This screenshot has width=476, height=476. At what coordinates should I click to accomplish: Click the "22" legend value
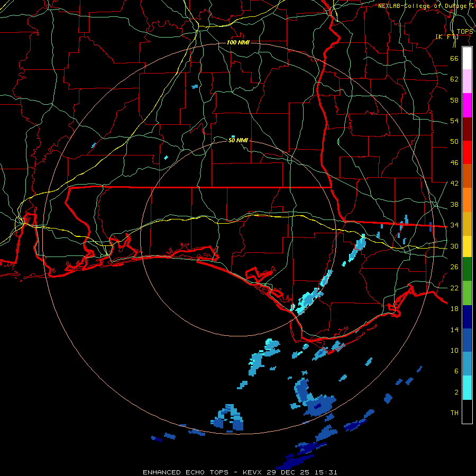pos(454,288)
